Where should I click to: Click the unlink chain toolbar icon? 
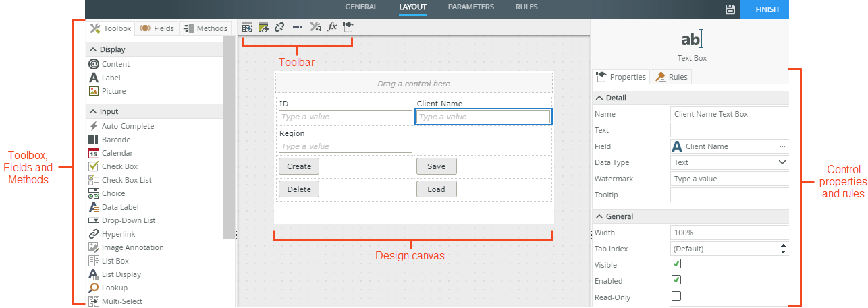279,28
